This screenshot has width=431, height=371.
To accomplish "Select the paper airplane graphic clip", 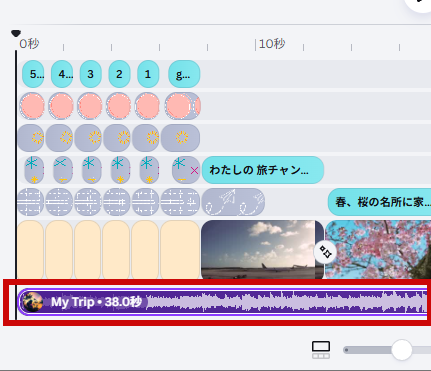I will [x=233, y=202].
